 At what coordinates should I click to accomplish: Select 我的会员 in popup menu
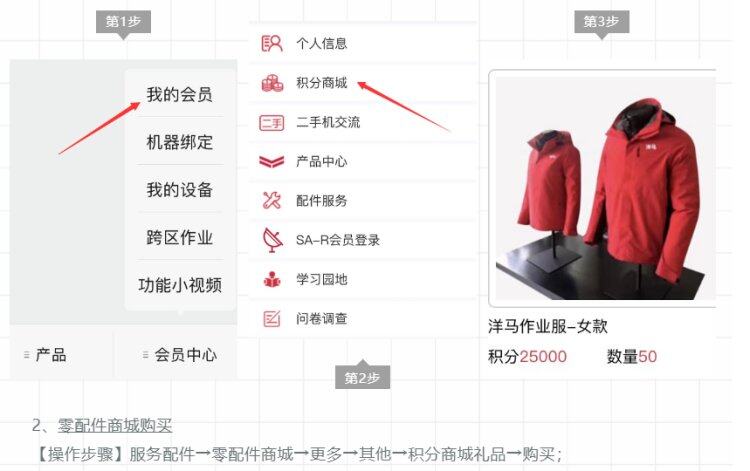click(x=179, y=94)
